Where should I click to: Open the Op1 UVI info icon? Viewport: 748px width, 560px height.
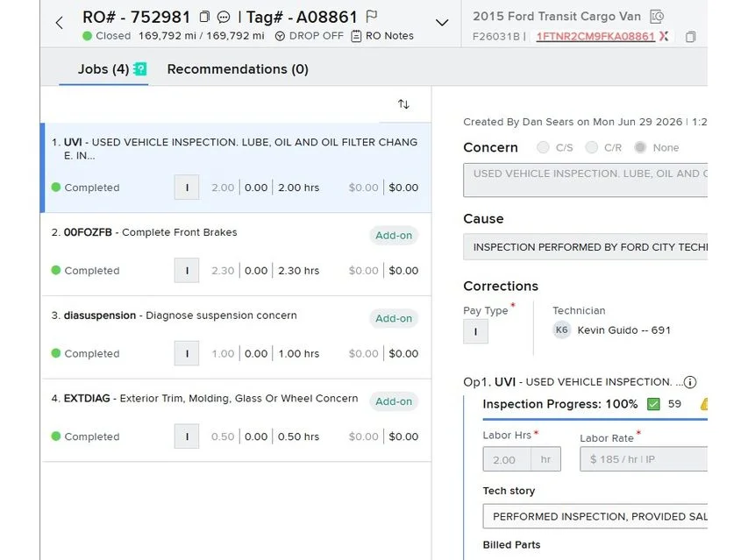click(690, 382)
